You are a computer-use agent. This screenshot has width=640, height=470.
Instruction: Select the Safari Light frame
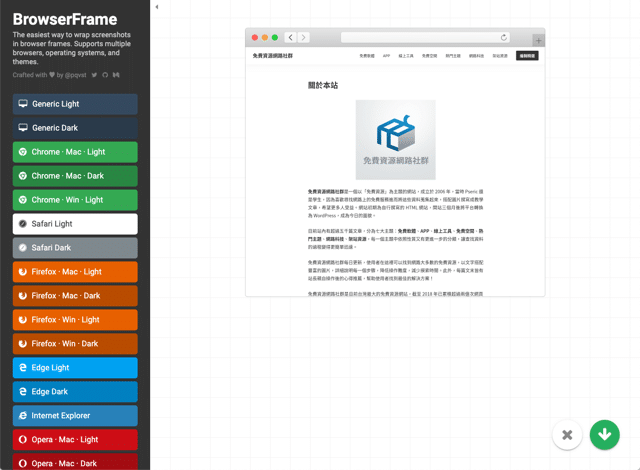point(75,224)
